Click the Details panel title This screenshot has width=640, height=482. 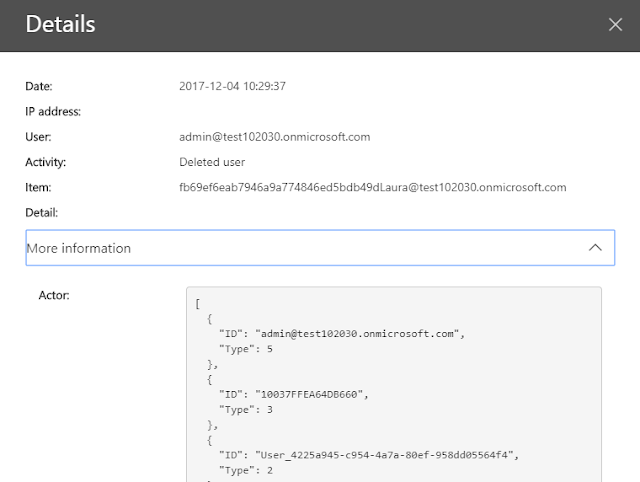[x=61, y=24]
